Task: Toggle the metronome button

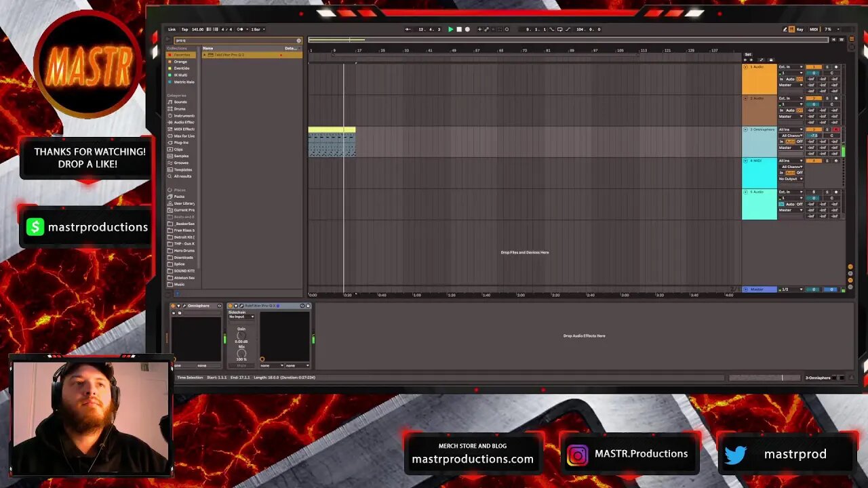Action: click(x=239, y=29)
